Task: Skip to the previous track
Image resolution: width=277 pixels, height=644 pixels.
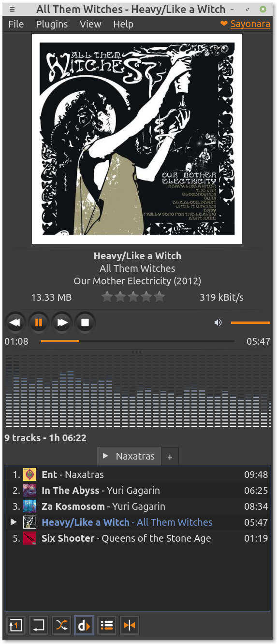Action: click(15, 322)
